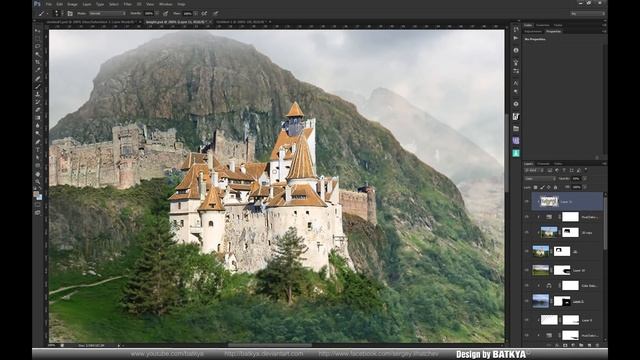Click the teal icon in collapsed dock

(x=516, y=153)
